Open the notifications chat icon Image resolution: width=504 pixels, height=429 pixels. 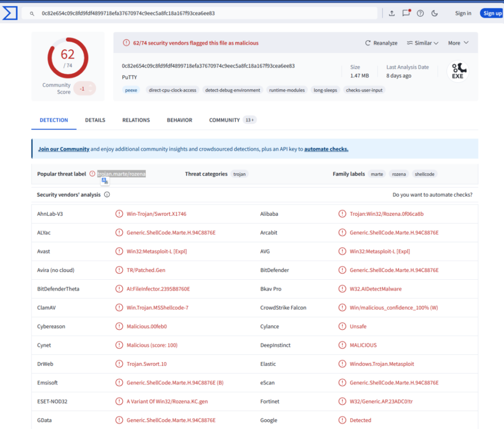pyautogui.click(x=406, y=13)
